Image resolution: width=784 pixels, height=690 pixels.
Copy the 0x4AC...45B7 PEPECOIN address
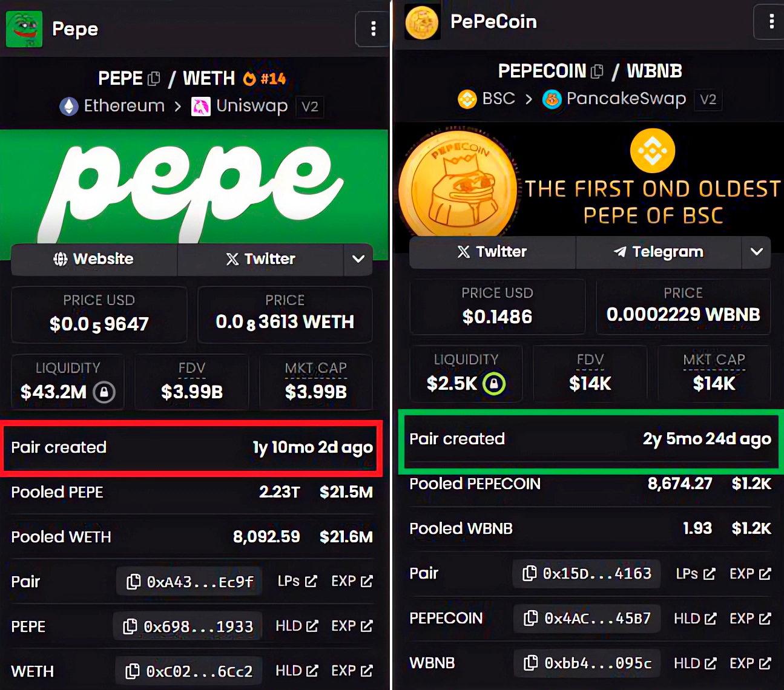coord(587,619)
